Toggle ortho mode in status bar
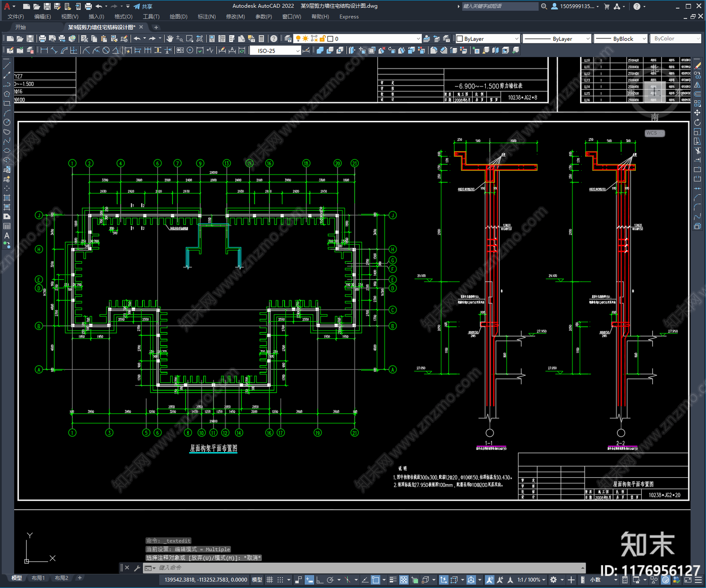The height and width of the screenshot is (588, 706). coord(319,580)
